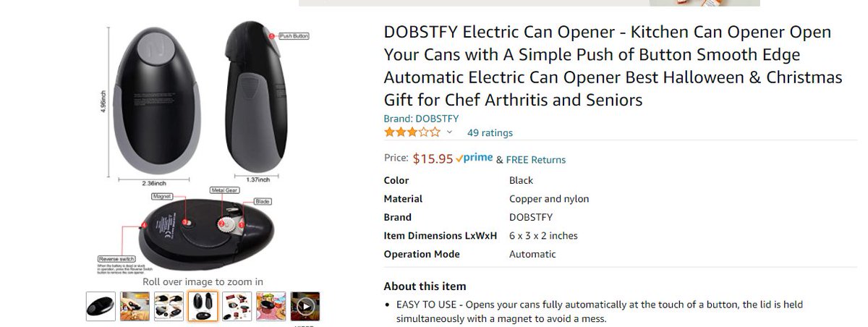The height and width of the screenshot is (327, 868).
Task: Expand the ratings breakdown chevron
Action: click(449, 132)
